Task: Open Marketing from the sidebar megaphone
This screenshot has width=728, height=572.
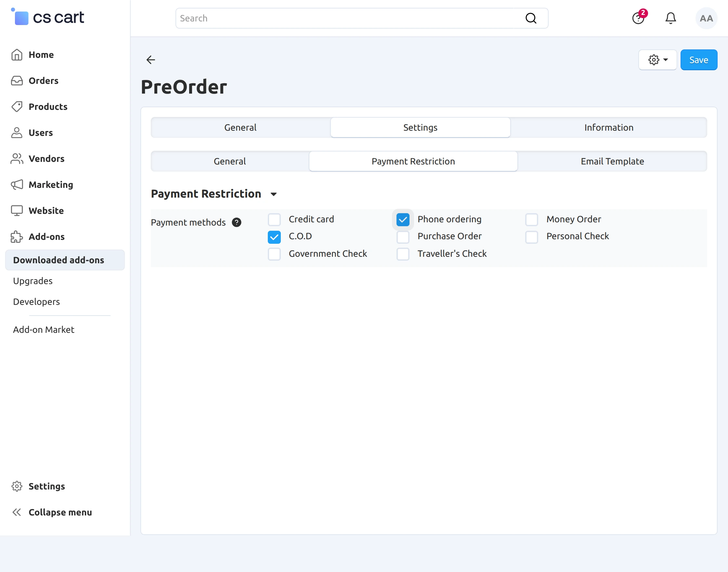Action: pyautogui.click(x=17, y=185)
